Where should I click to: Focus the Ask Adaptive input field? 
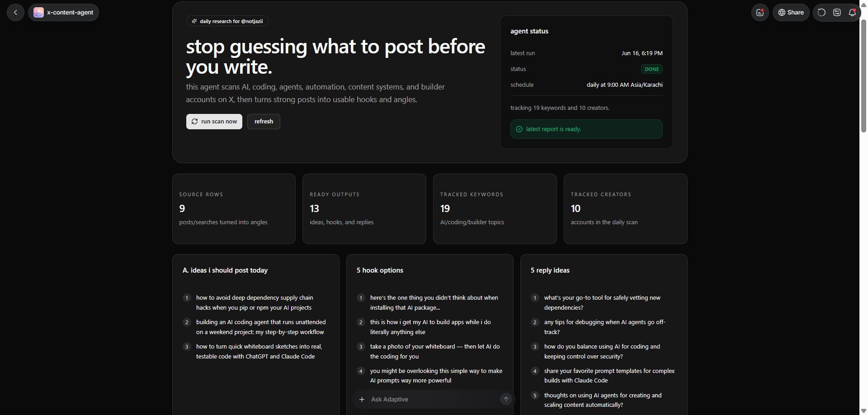pos(434,399)
